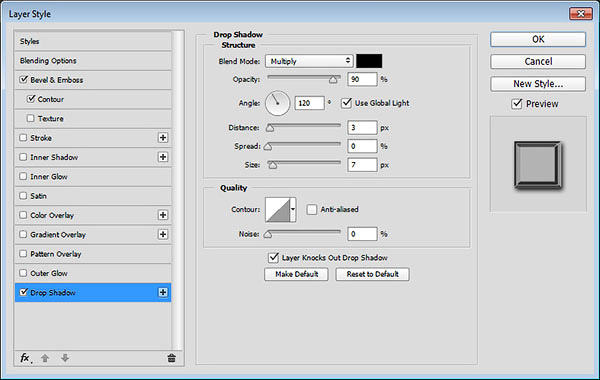Select Blending Options in the list
Viewport: 600px width, 380px height.
93,60
